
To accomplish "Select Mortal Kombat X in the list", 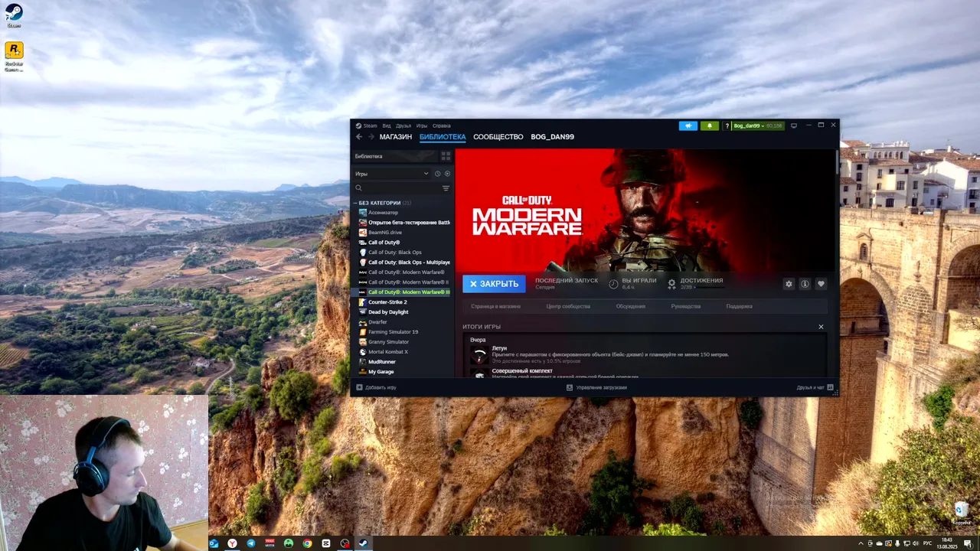I will click(x=403, y=352).
